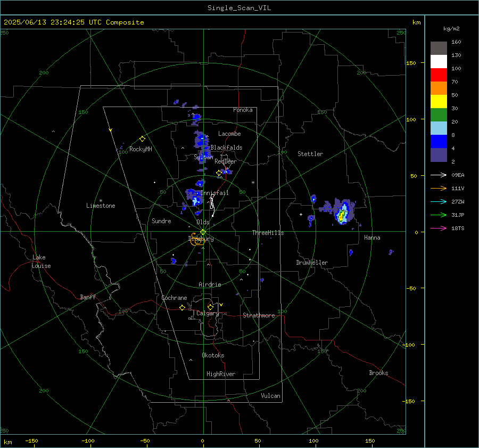Click the ThreeHills town label
Viewport: 479px width, 448px height.
tap(268, 233)
